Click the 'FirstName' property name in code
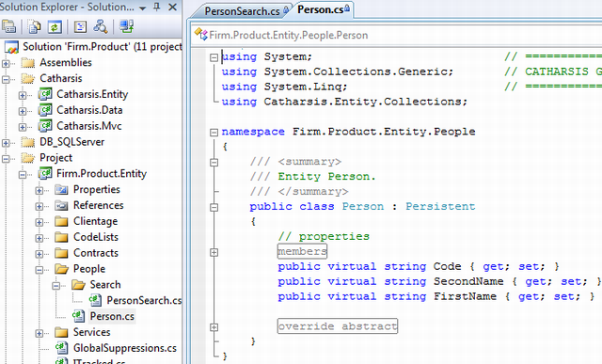This screenshot has height=364, width=602. pyautogui.click(x=465, y=296)
